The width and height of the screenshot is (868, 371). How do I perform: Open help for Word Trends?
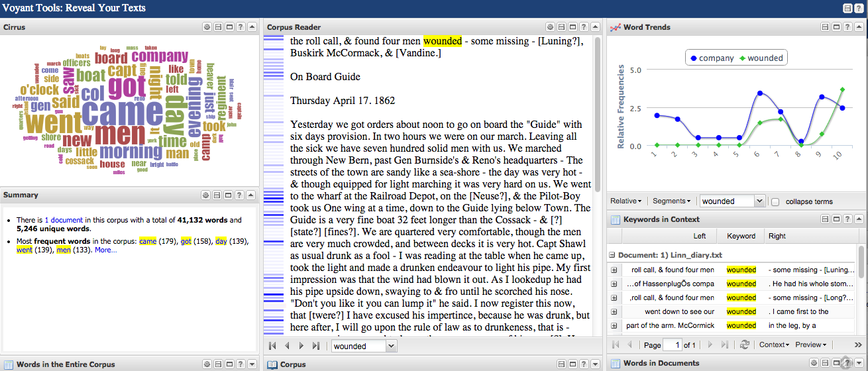pos(847,27)
